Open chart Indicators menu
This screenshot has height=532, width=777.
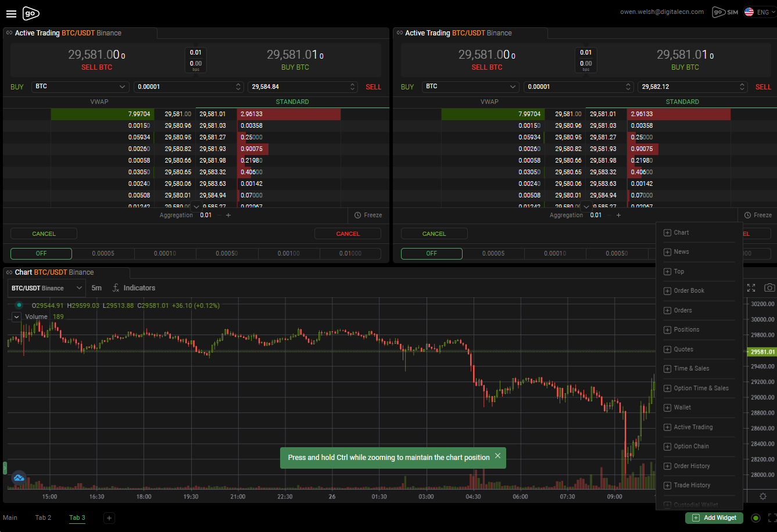pyautogui.click(x=134, y=288)
